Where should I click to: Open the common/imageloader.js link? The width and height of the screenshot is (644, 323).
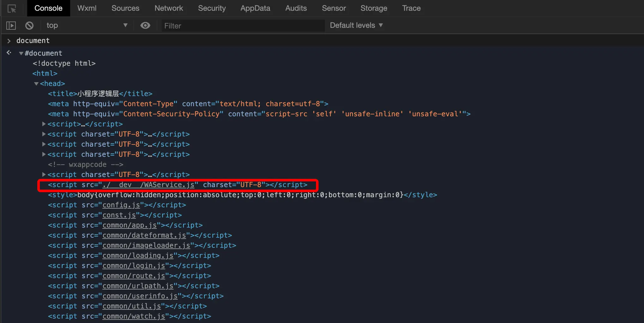point(146,246)
